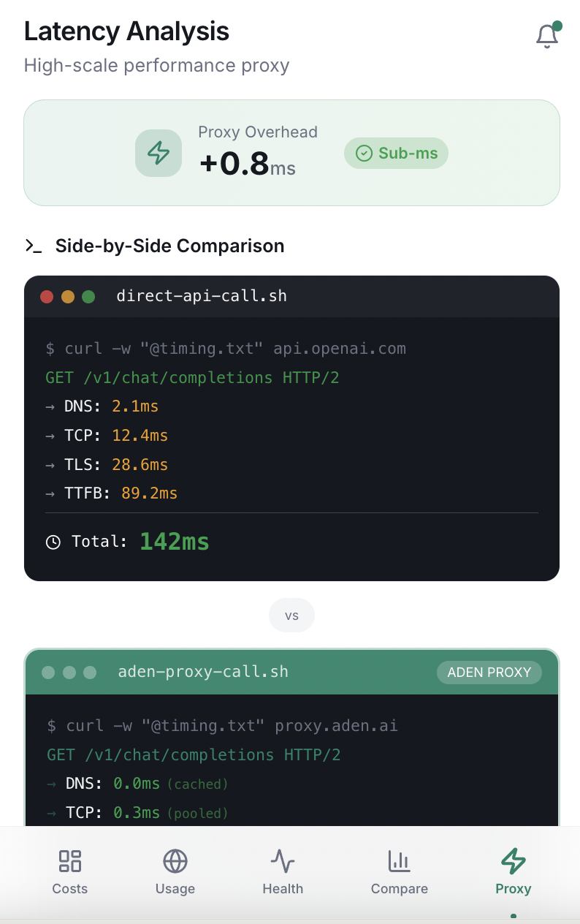Screen dimensions: 580x924
Task: Click the ADEN PROXY label badge
Action: (x=489, y=672)
